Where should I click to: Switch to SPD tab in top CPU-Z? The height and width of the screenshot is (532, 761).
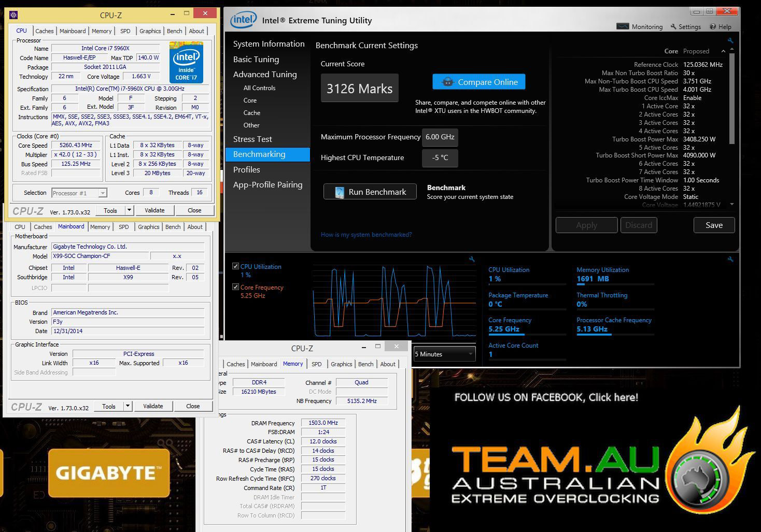(125, 31)
